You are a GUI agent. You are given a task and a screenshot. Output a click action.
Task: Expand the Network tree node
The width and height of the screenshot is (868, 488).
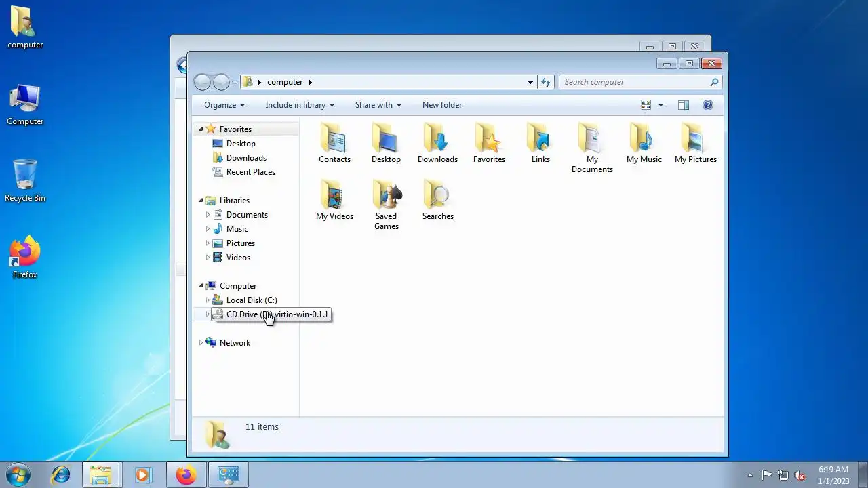(x=201, y=343)
